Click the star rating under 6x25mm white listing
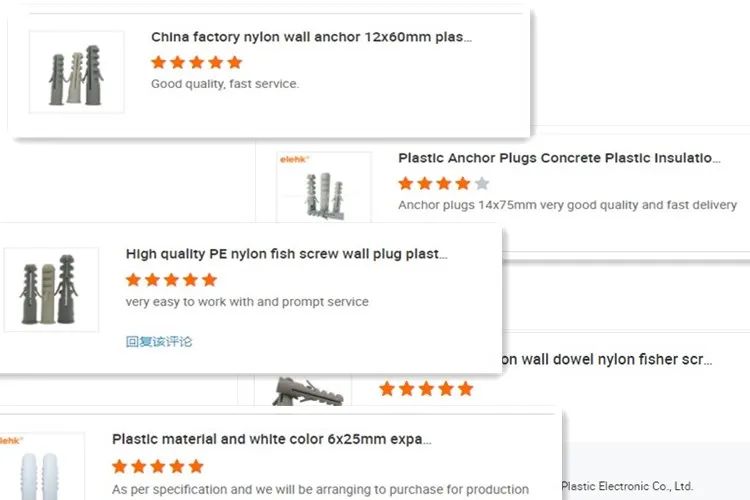This screenshot has height=500, width=750. point(157,466)
